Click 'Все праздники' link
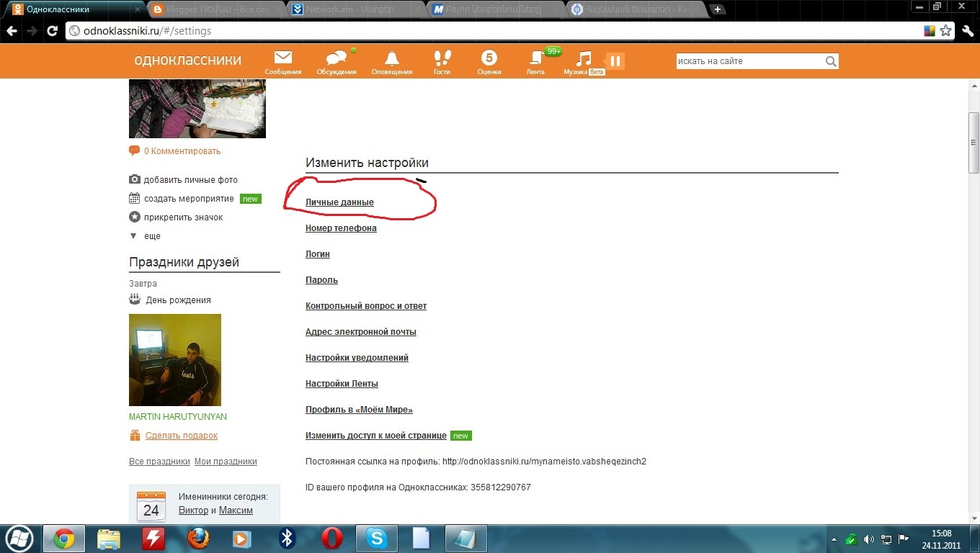This screenshot has height=553, width=980. point(159,462)
